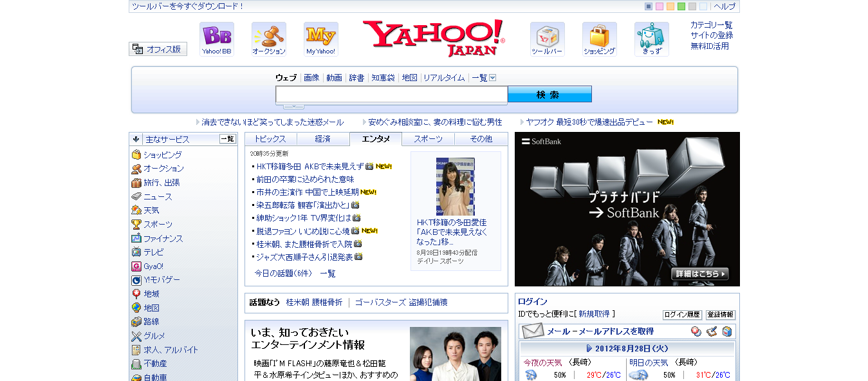Select the green page color swatch
The image size is (868, 381).
(x=681, y=6)
